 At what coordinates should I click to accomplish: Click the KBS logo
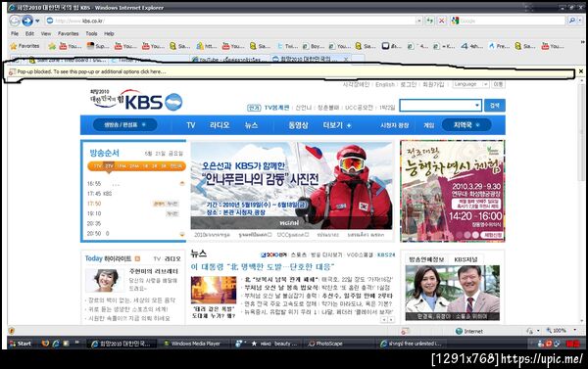click(x=144, y=102)
